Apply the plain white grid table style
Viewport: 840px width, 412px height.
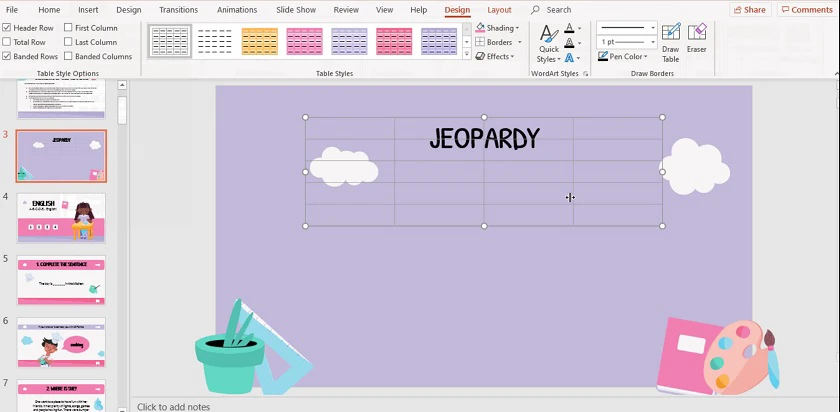click(x=170, y=41)
